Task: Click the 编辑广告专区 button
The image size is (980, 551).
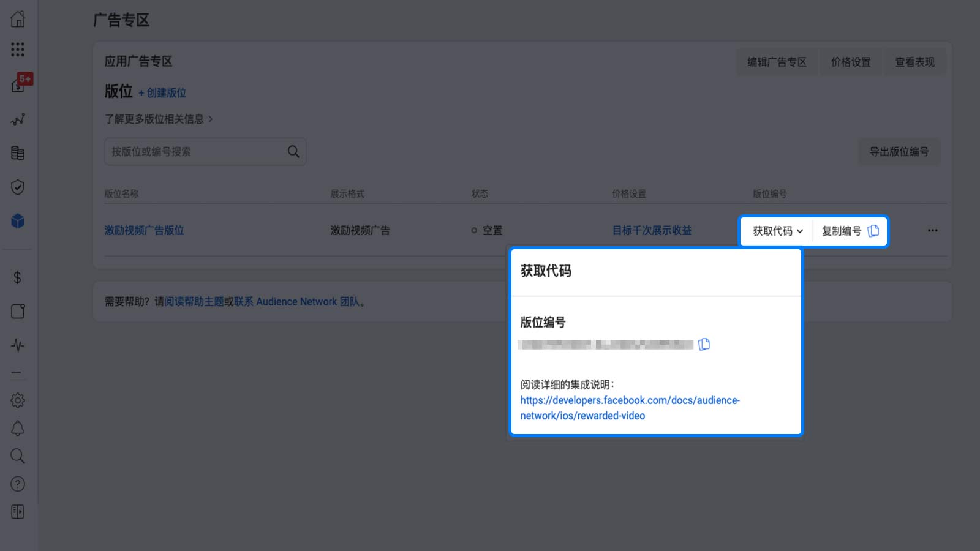Action: tap(777, 62)
